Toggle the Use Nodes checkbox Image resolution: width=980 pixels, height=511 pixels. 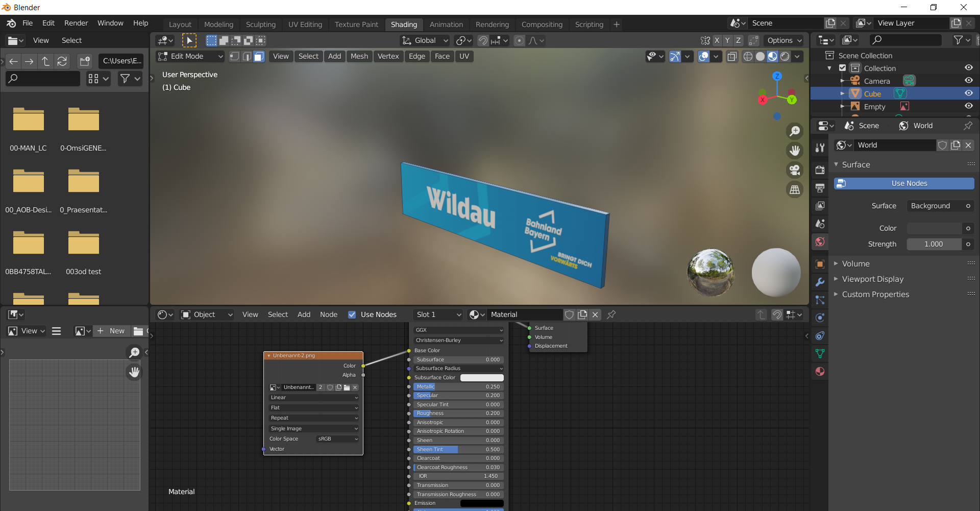point(352,315)
